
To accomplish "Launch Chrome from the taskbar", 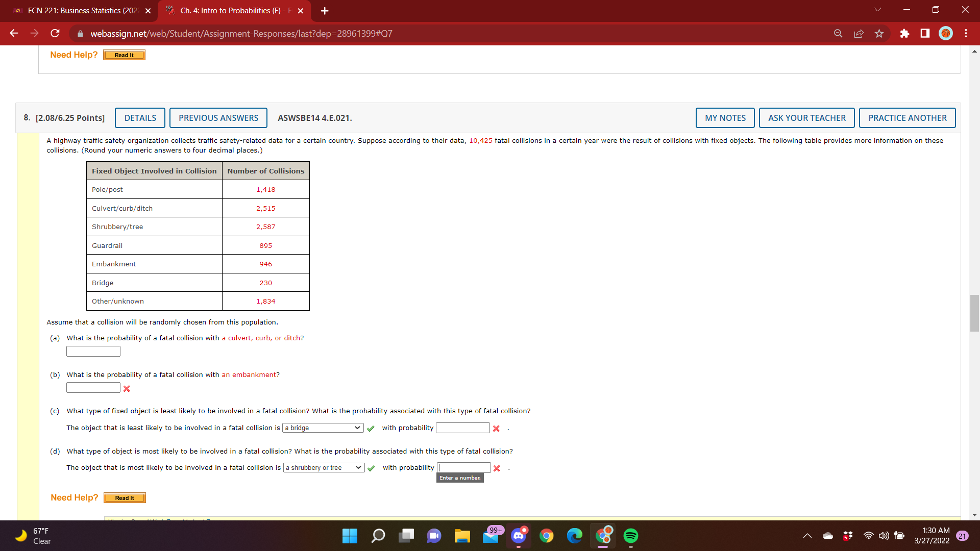I will pyautogui.click(x=547, y=536).
